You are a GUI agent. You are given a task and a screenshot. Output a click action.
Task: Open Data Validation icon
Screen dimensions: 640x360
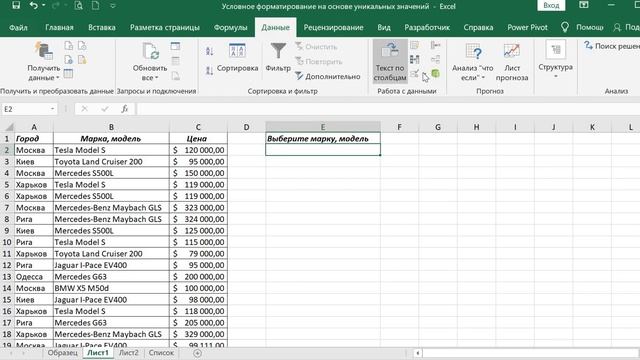pyautogui.click(x=415, y=74)
